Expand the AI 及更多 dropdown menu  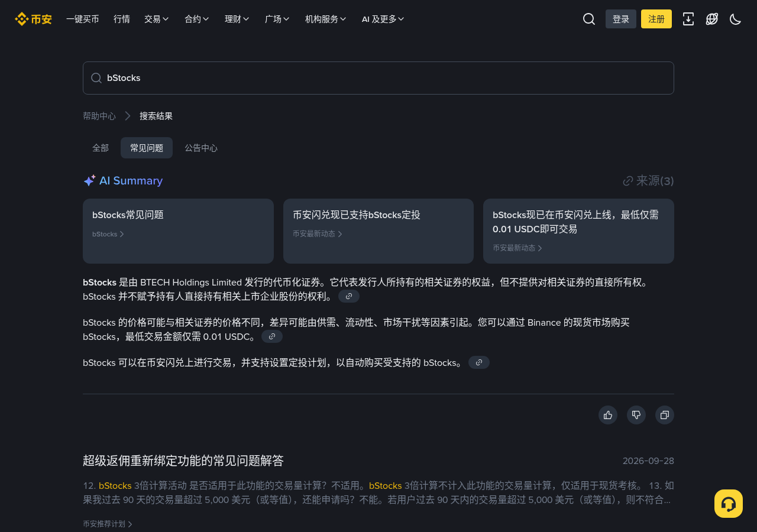tap(383, 19)
